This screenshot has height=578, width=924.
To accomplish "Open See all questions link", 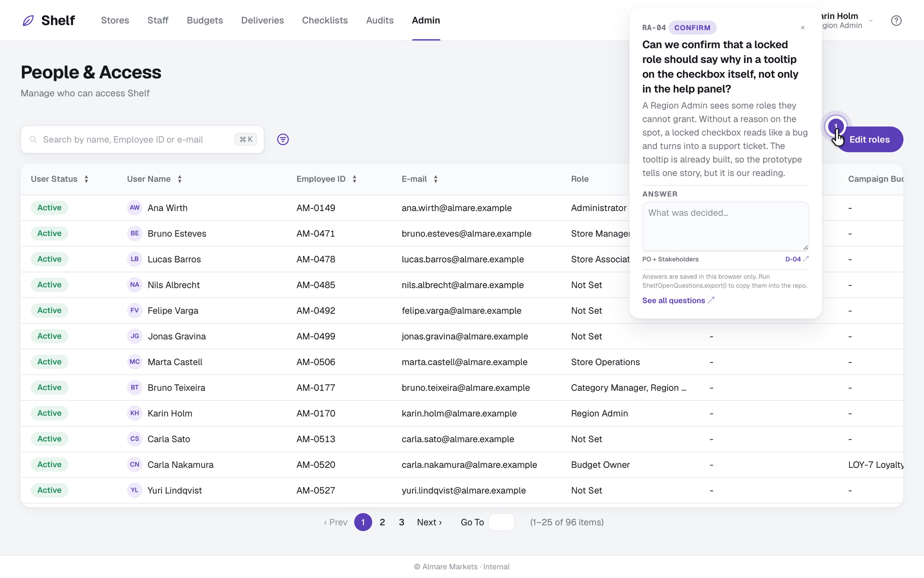I will tap(678, 301).
